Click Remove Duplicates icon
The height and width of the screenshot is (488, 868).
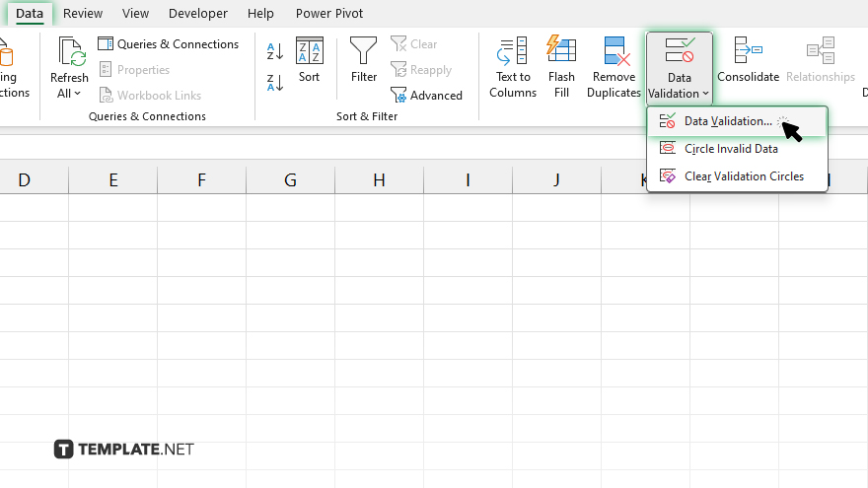coord(615,66)
